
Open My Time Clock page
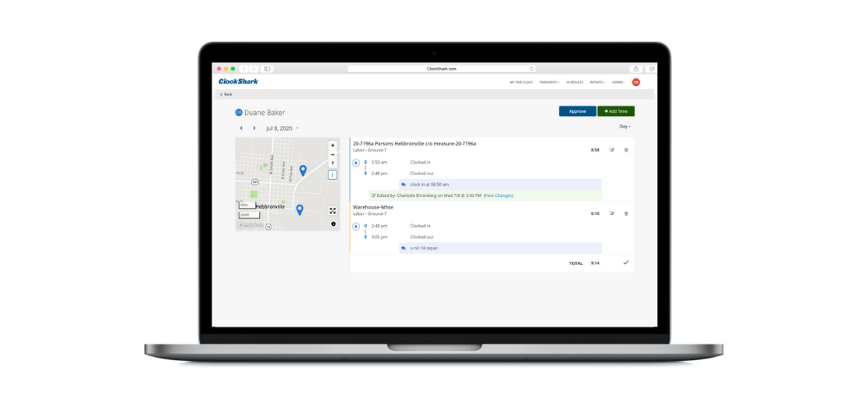[x=521, y=82]
